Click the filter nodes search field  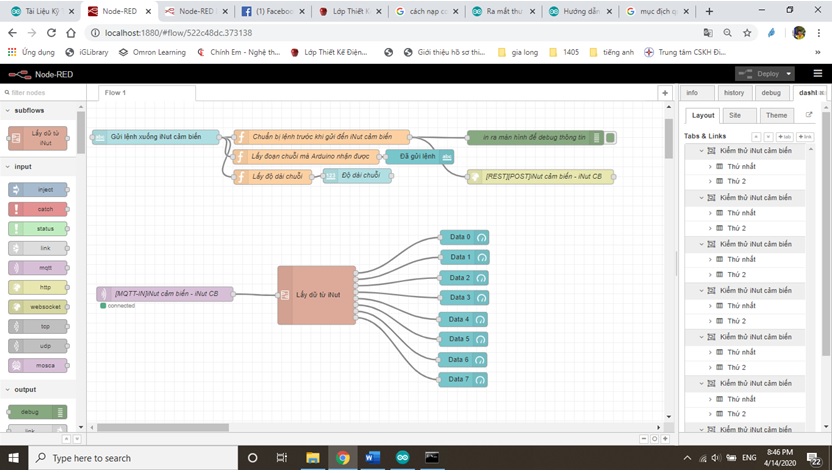click(x=45, y=93)
